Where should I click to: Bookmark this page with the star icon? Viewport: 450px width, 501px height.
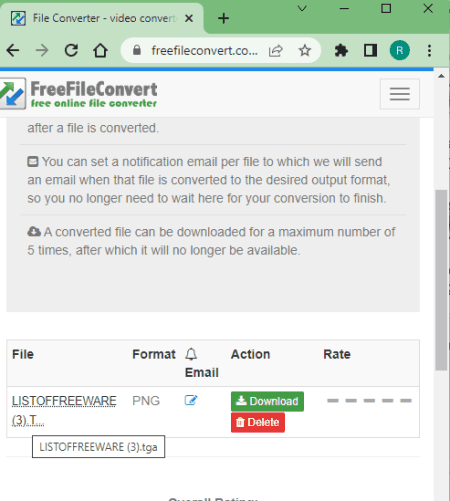(304, 51)
